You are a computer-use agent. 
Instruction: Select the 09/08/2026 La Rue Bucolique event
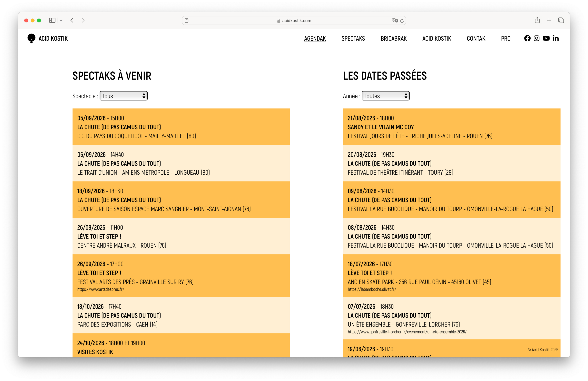pyautogui.click(x=452, y=200)
